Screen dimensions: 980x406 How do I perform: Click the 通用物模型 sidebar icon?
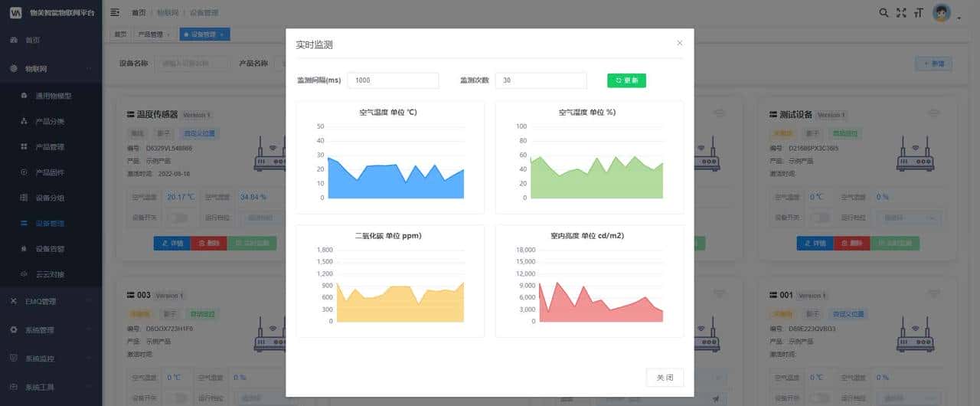click(24, 96)
